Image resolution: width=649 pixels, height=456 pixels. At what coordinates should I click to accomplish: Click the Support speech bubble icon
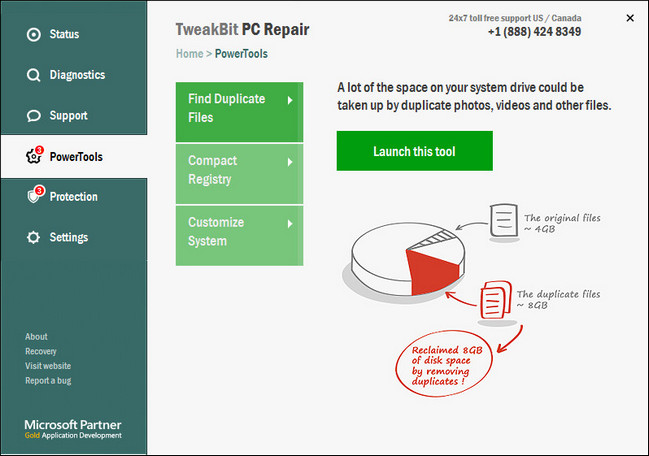33,116
